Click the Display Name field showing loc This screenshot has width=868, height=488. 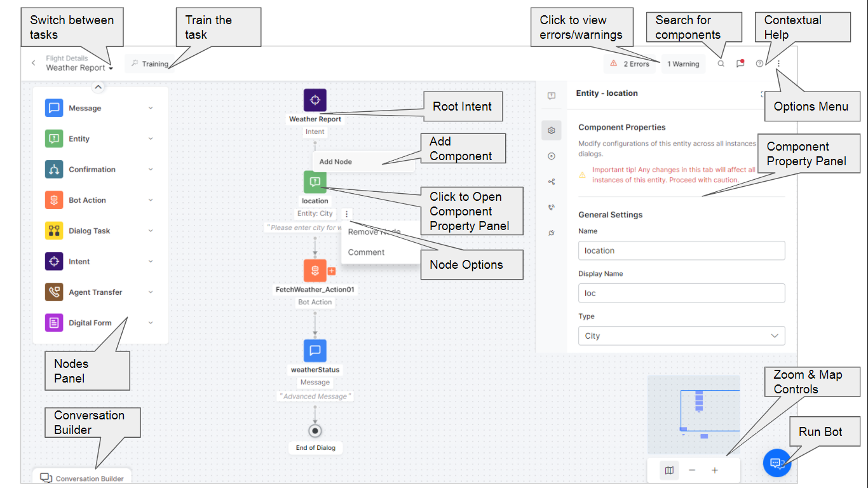pyautogui.click(x=681, y=293)
